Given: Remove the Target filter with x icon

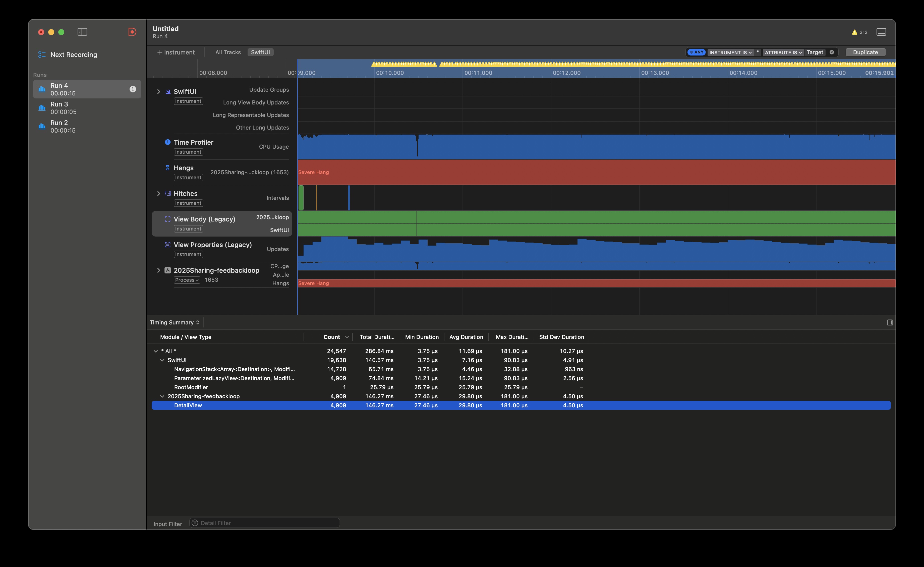Looking at the screenshot, I should (832, 52).
